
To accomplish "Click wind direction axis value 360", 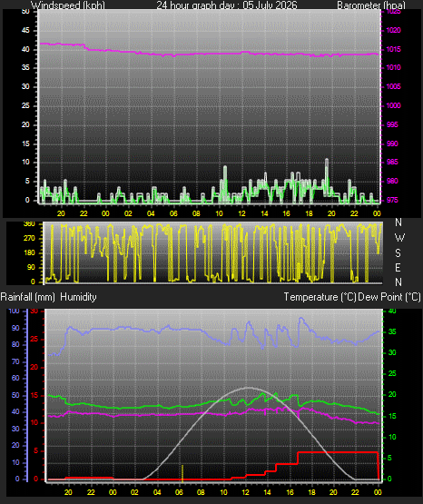I will tap(29, 224).
